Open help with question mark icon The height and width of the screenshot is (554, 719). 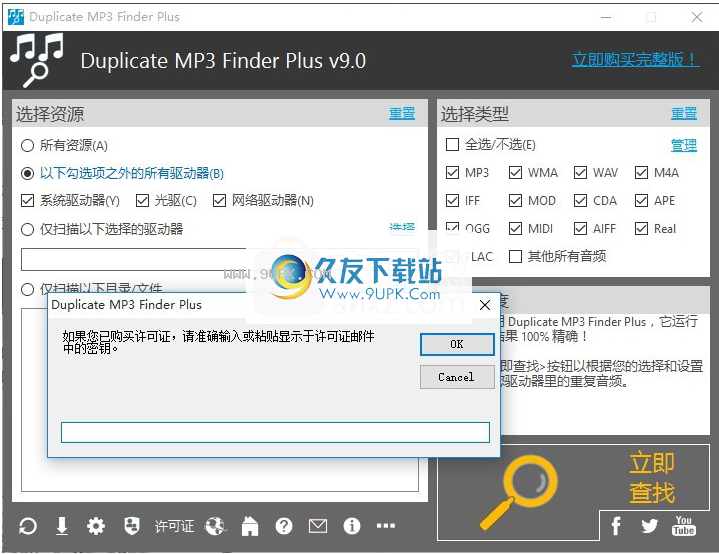point(284,526)
